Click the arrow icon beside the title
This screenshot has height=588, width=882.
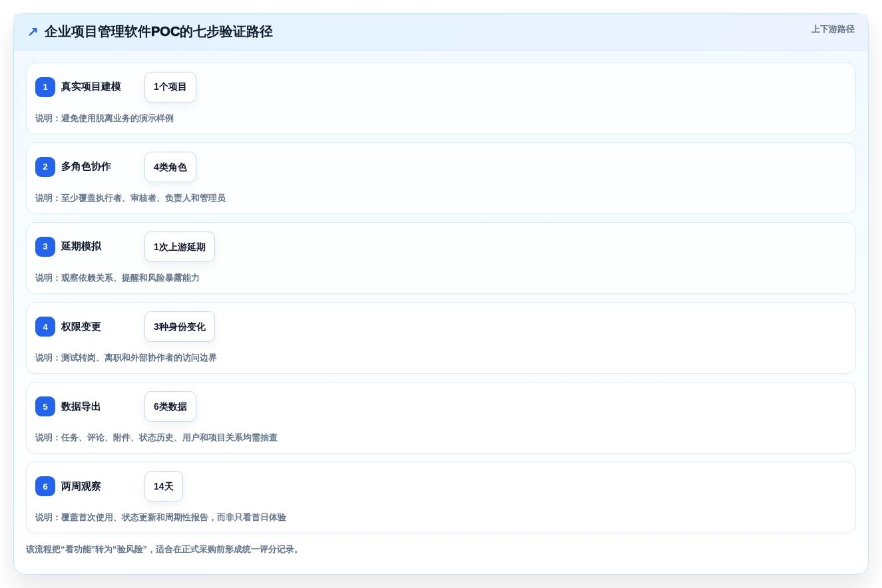click(33, 32)
